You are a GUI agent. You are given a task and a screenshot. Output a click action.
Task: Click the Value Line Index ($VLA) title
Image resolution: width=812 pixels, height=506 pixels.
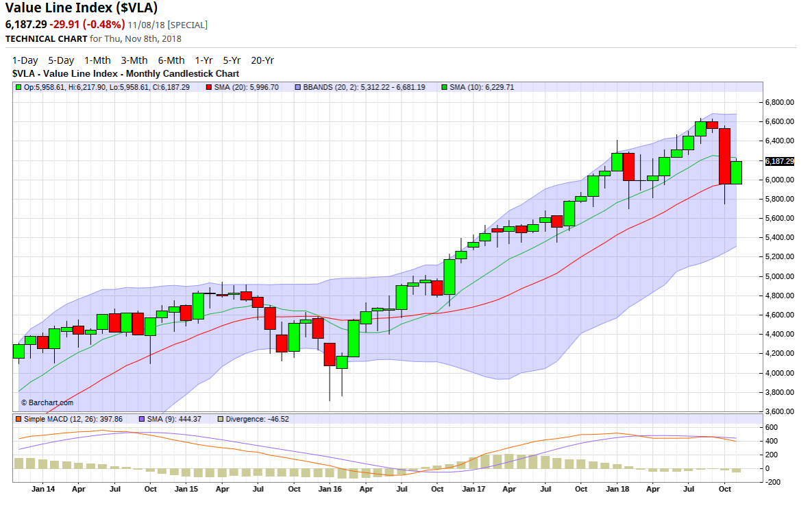pos(82,8)
